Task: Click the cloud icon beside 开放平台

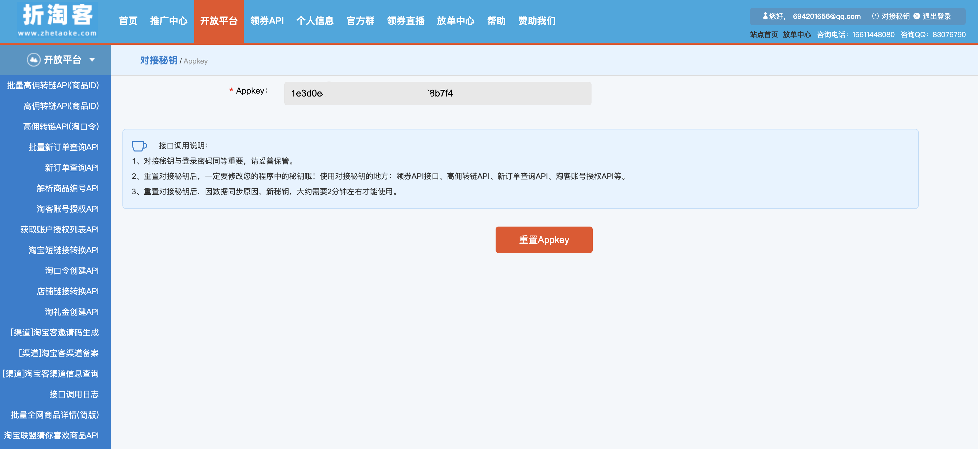Action: coord(34,60)
